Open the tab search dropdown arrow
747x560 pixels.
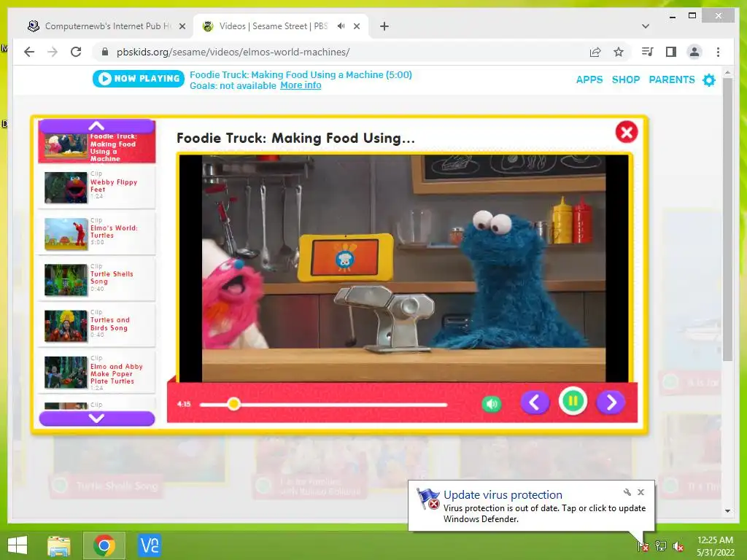pos(646,26)
